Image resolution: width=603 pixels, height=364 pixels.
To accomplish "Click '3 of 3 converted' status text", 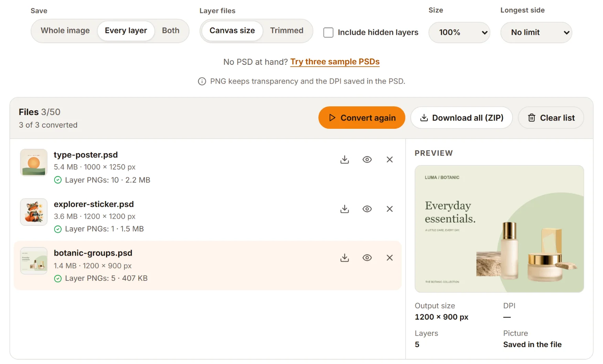I will click(x=48, y=125).
